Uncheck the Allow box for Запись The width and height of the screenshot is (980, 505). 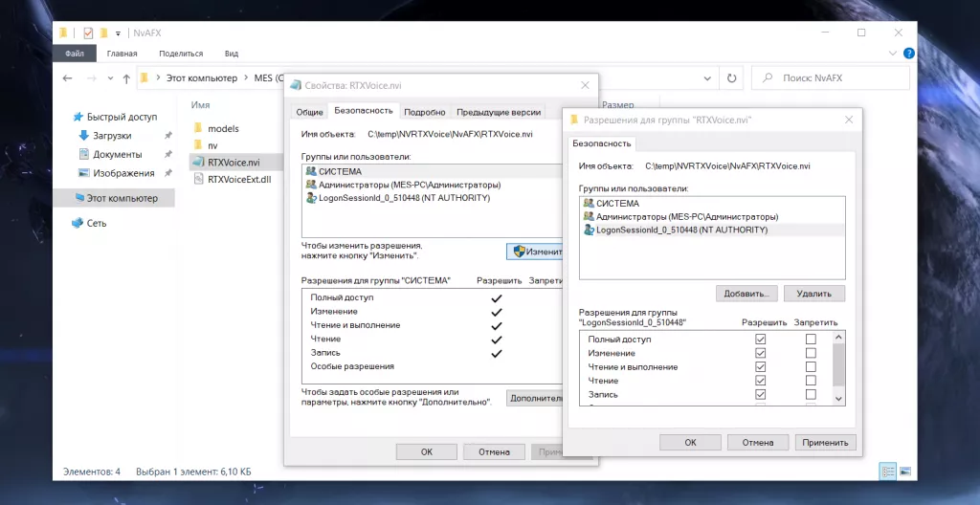(761, 394)
